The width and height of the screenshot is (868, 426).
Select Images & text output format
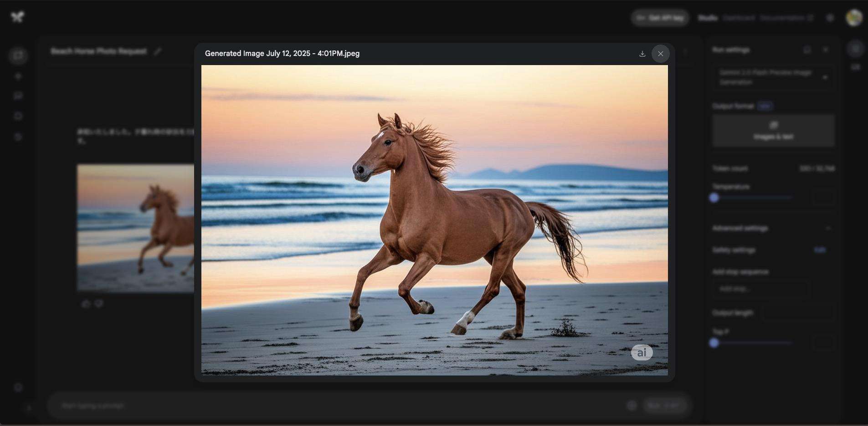click(x=773, y=131)
